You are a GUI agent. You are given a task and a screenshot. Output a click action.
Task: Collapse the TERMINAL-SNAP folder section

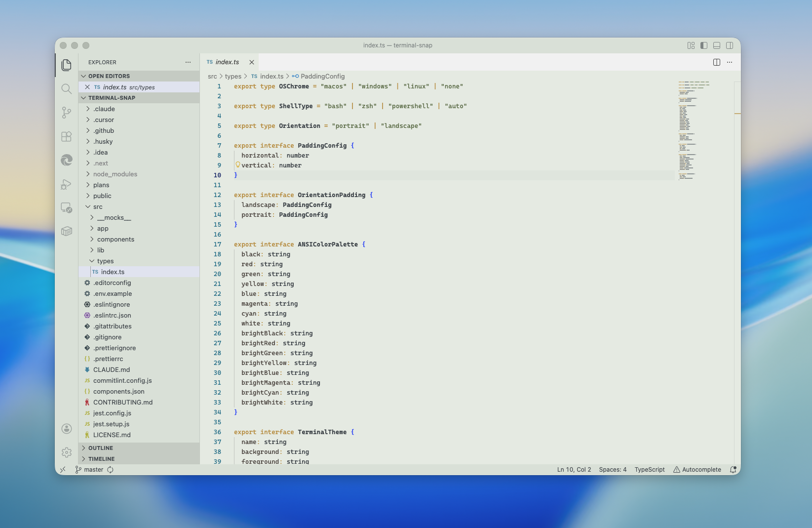[x=139, y=98]
